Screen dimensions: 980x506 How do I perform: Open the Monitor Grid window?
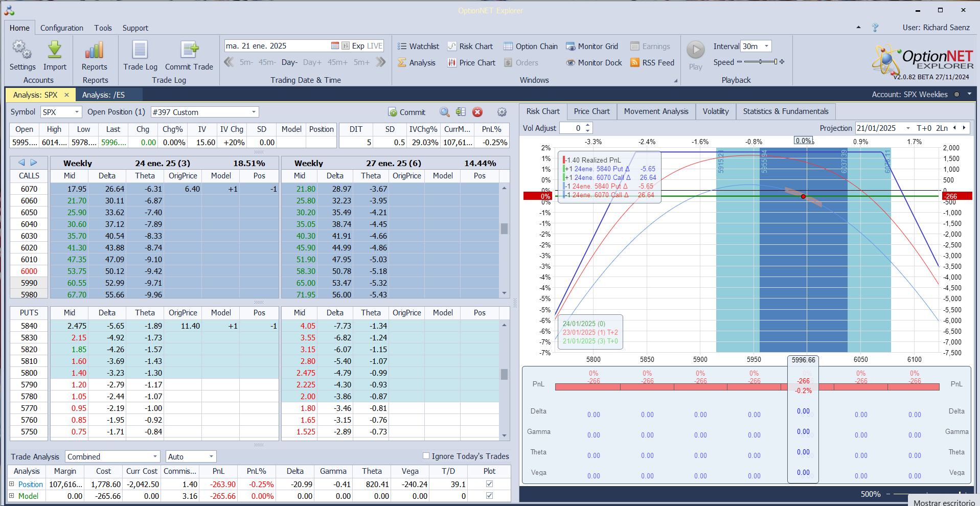click(592, 47)
